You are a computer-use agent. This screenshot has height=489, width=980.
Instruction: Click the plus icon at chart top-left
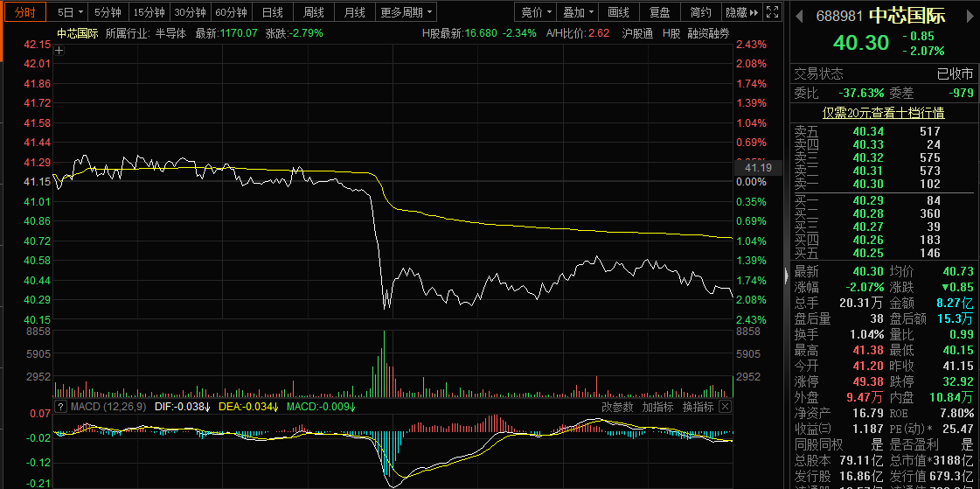(59, 50)
